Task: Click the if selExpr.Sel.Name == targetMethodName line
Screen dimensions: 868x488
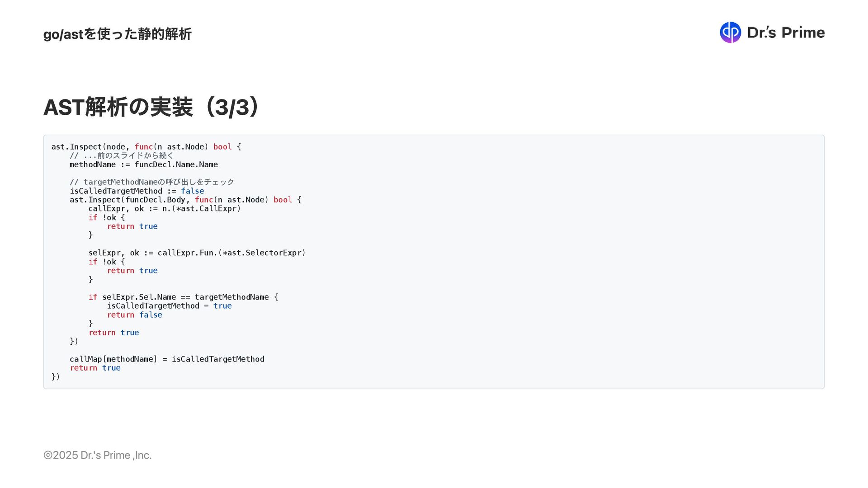Action: [x=183, y=297]
